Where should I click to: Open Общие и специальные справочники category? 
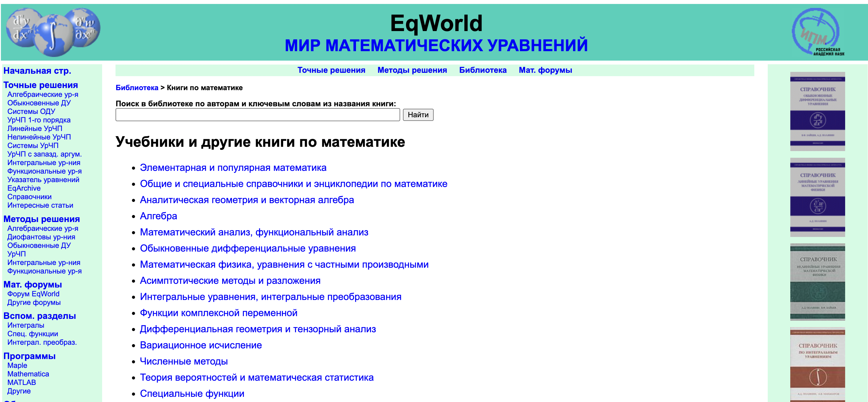293,184
